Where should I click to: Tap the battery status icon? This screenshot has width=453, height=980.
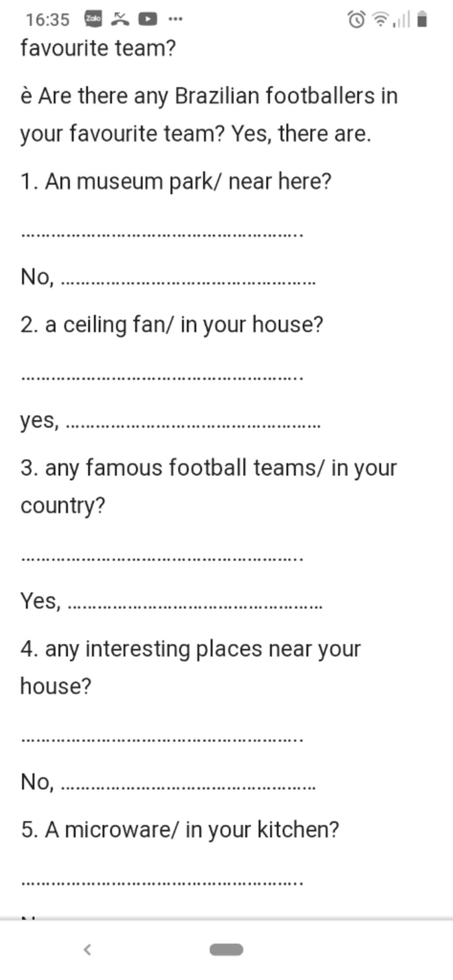tap(422, 19)
